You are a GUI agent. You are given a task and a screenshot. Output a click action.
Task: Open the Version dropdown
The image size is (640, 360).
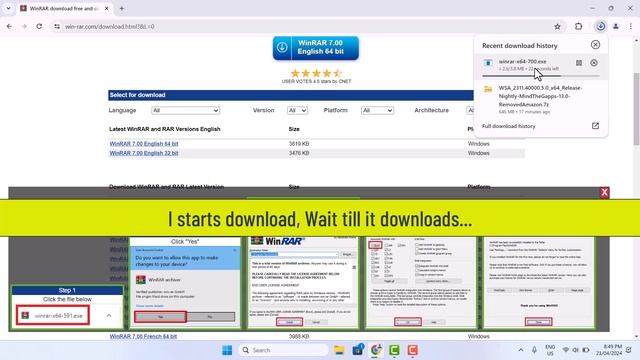(297, 110)
